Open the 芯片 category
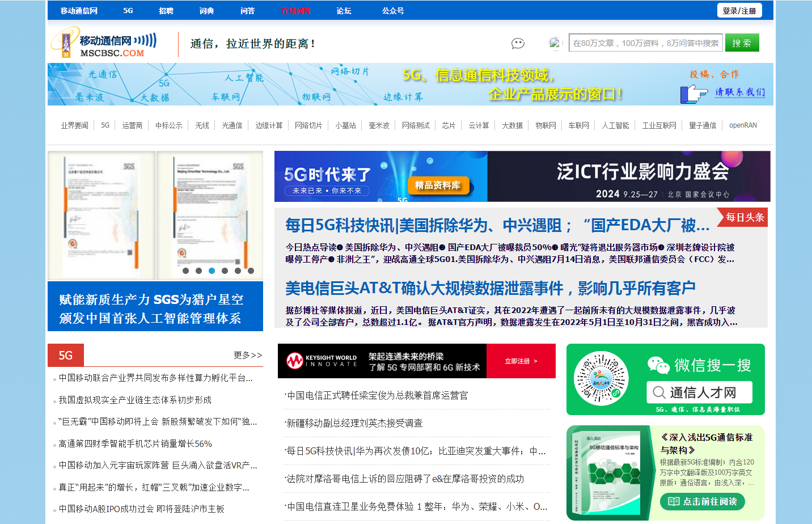This screenshot has height=524, width=812. click(x=449, y=125)
